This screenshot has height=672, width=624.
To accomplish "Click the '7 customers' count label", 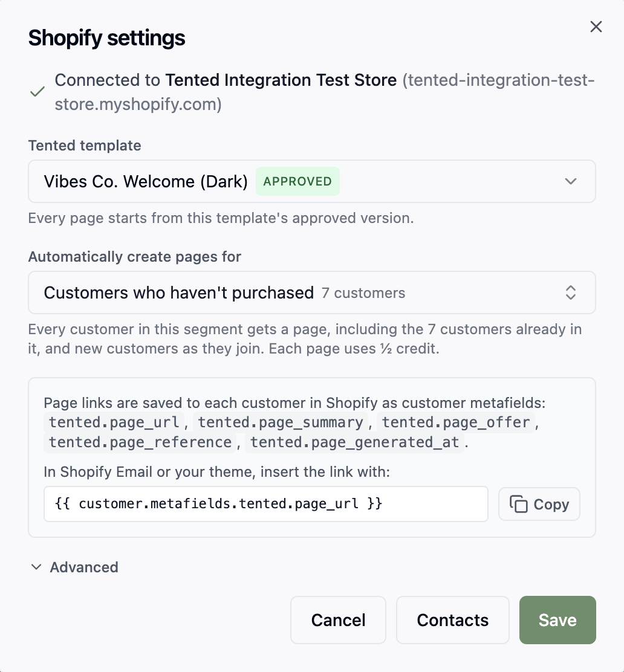I will pyautogui.click(x=363, y=293).
